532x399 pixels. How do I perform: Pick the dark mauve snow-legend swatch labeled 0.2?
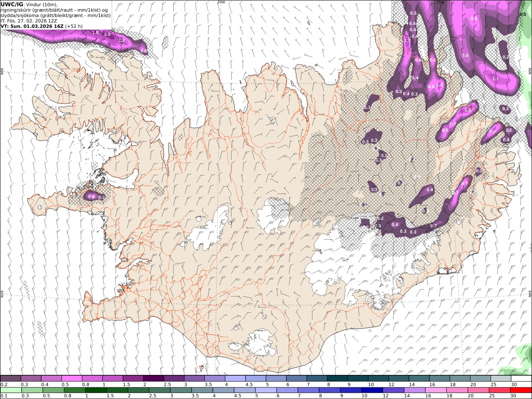pyautogui.click(x=10, y=379)
